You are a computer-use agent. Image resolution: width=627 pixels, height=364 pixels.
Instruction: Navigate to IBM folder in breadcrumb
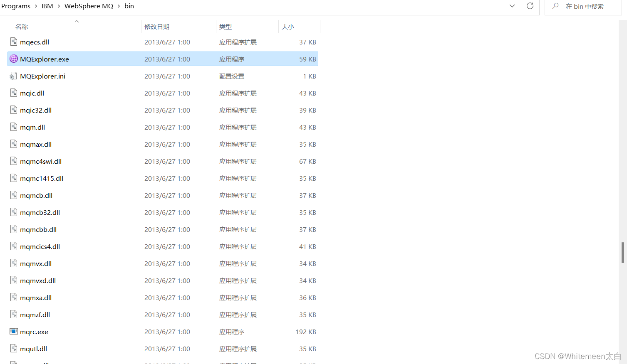coord(47,6)
